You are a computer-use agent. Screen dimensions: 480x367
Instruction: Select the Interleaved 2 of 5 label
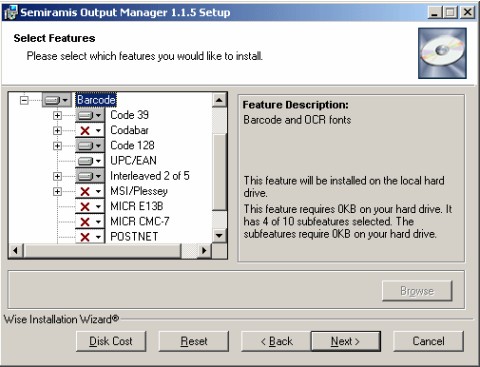click(150, 176)
